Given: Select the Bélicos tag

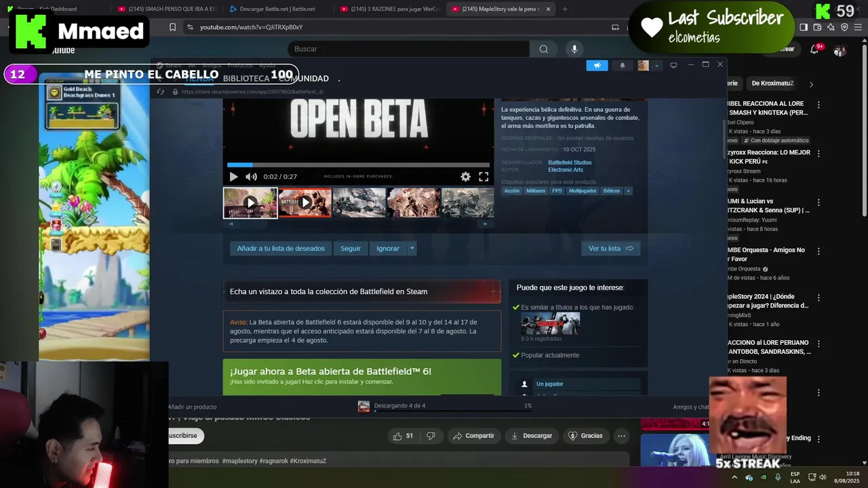Looking at the screenshot, I should (612, 191).
